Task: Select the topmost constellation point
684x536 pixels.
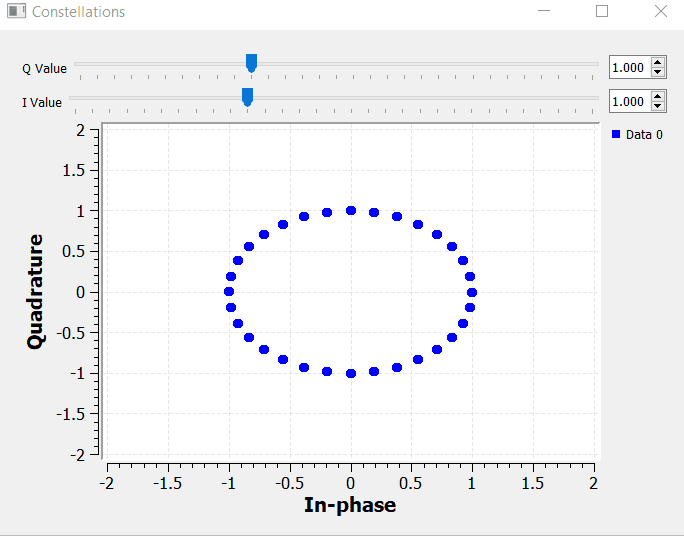Action: [x=351, y=210]
